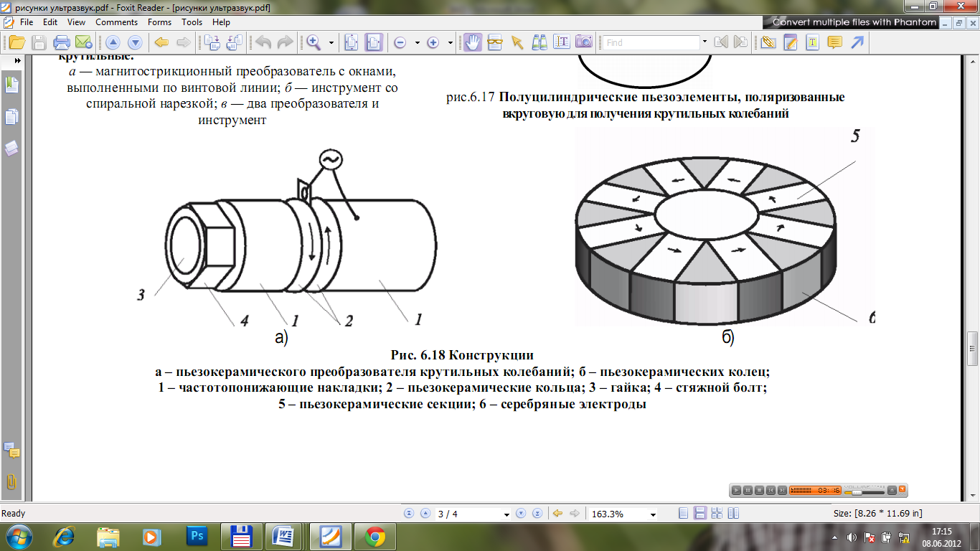Open Photoshop from the taskbar
The height and width of the screenshot is (551, 980).
(196, 536)
